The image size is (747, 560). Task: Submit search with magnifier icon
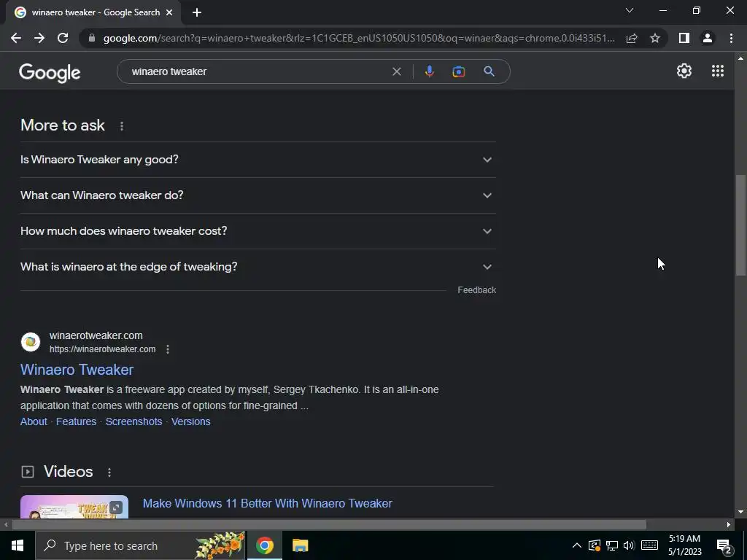click(489, 71)
